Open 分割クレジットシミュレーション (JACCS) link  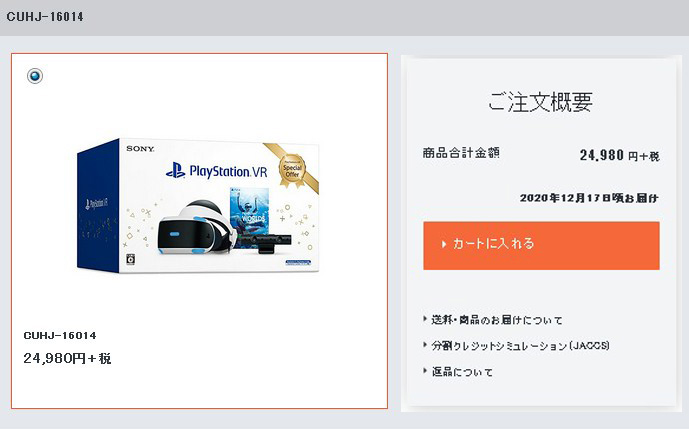click(x=520, y=345)
